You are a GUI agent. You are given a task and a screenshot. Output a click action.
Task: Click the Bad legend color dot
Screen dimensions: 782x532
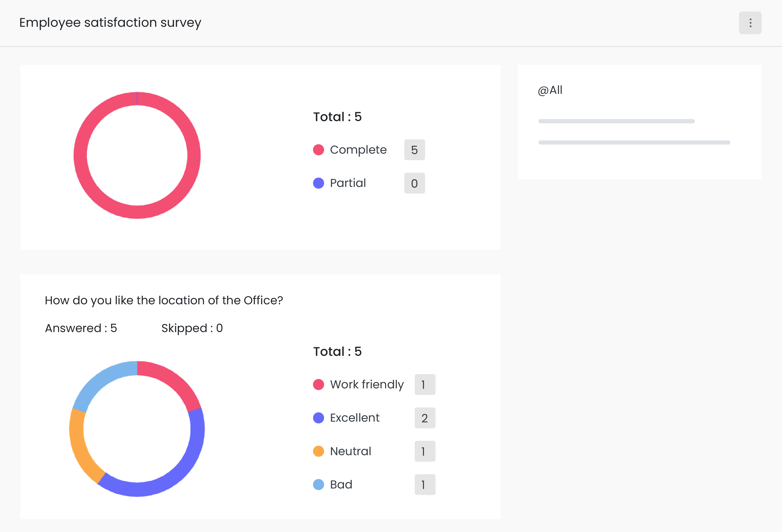pyautogui.click(x=318, y=484)
